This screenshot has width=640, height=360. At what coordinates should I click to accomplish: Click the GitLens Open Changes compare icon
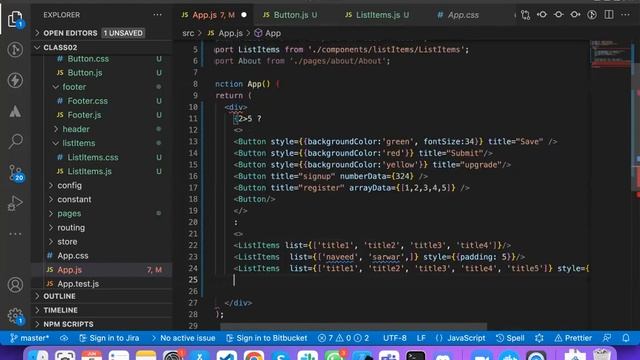click(x=525, y=15)
